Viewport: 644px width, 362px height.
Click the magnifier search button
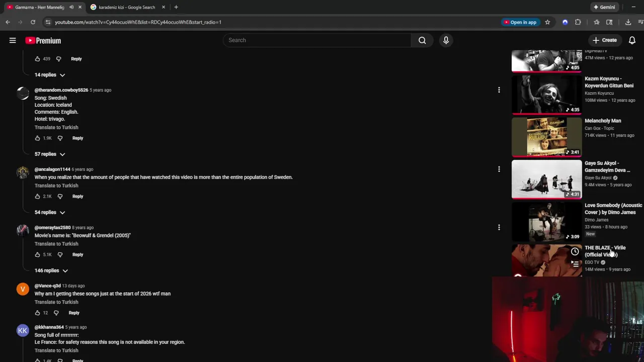click(x=422, y=40)
